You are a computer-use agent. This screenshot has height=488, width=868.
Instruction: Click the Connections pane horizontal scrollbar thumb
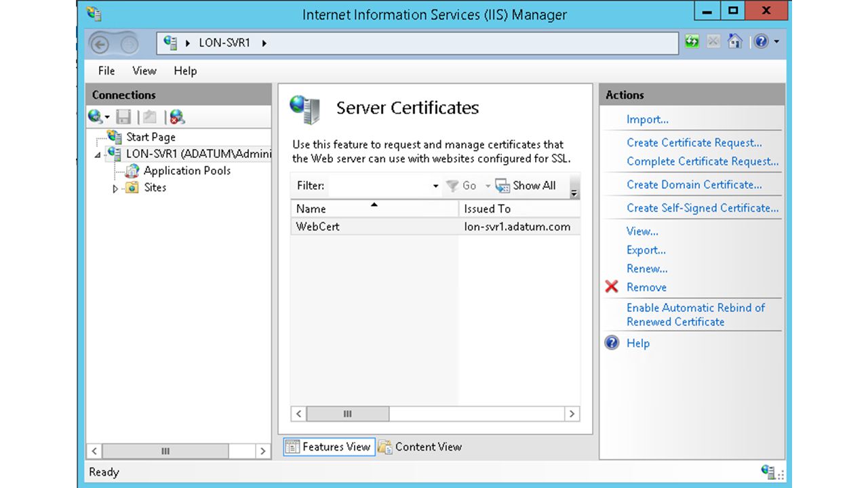(165, 451)
